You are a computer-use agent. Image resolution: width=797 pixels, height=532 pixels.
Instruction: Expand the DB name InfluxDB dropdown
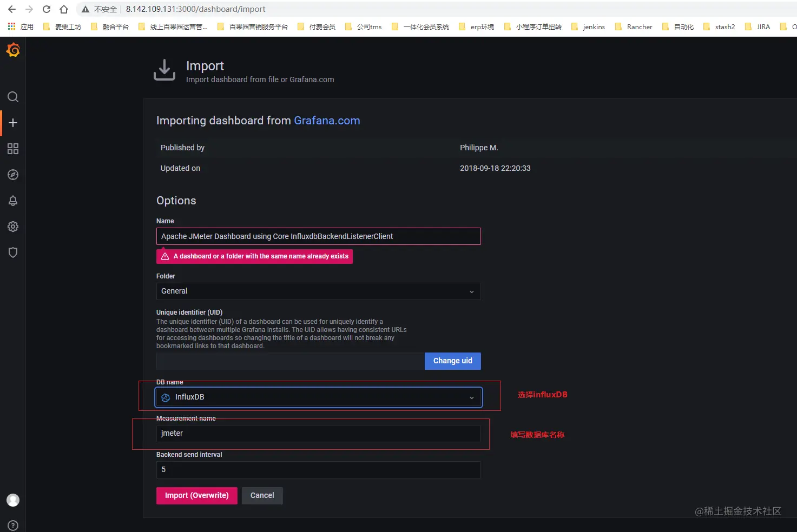[x=318, y=397]
